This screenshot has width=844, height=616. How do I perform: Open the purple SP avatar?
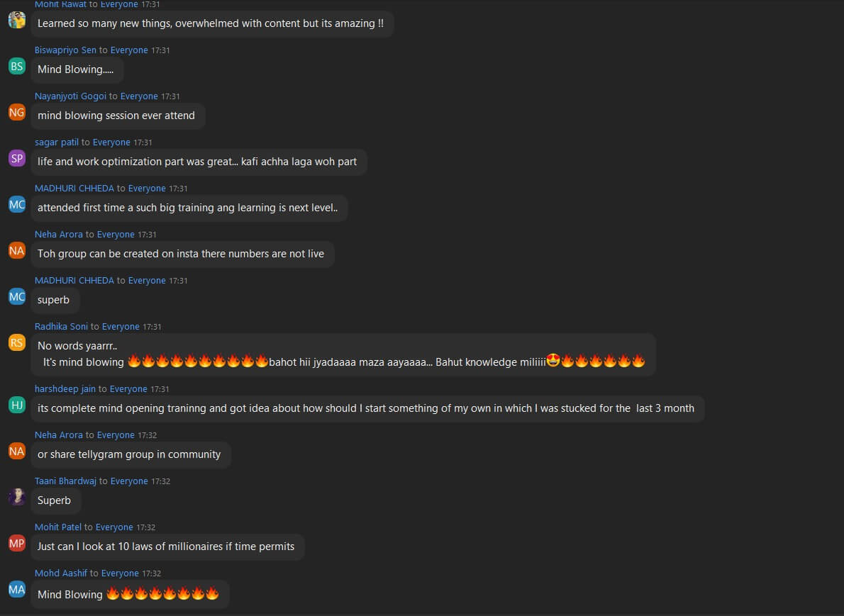[x=17, y=158]
